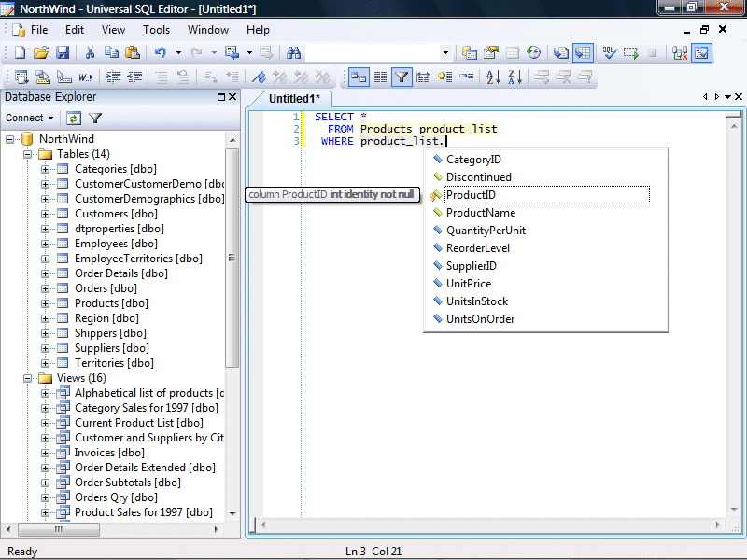Toggle the funnel filter button in toolbar

point(402,77)
